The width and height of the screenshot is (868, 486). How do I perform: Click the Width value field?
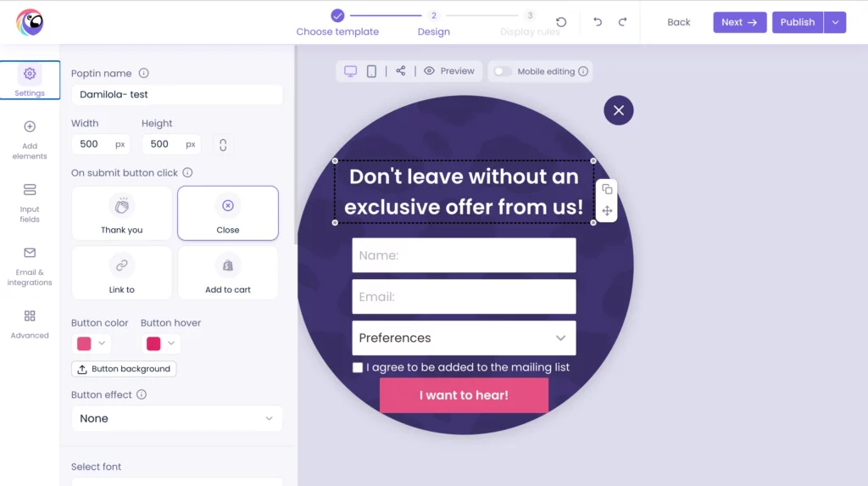[x=101, y=144]
